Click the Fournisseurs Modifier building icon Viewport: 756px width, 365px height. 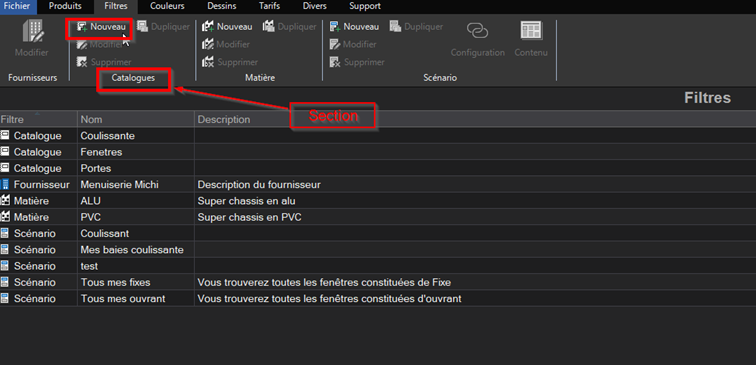click(33, 31)
